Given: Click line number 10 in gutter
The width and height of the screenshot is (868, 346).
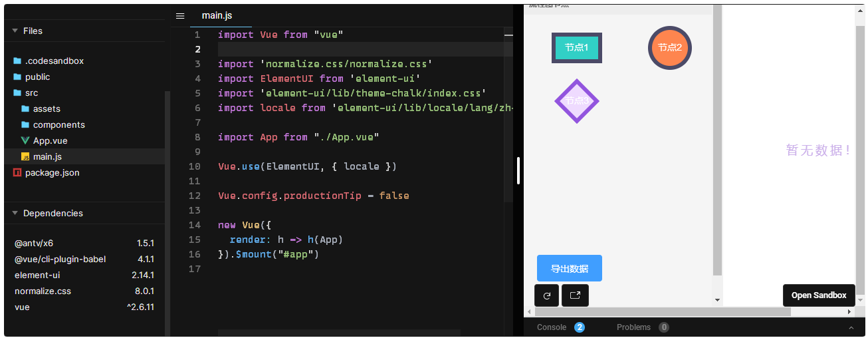Looking at the screenshot, I should [x=194, y=166].
